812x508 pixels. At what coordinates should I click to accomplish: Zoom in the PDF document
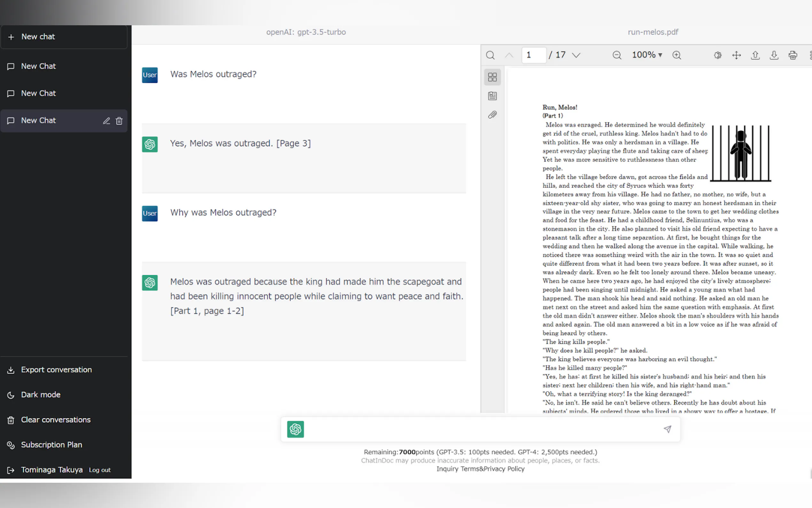677,55
